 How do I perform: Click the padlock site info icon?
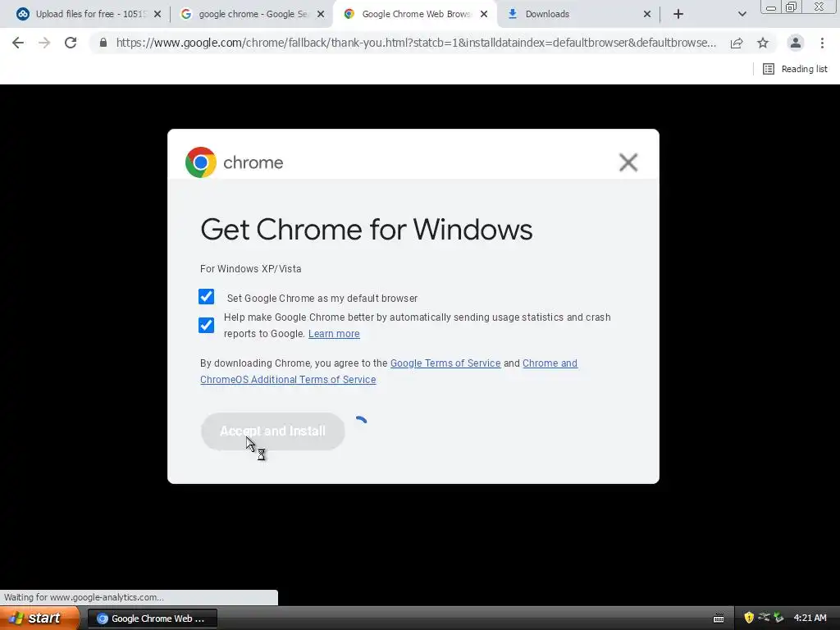[x=103, y=43]
